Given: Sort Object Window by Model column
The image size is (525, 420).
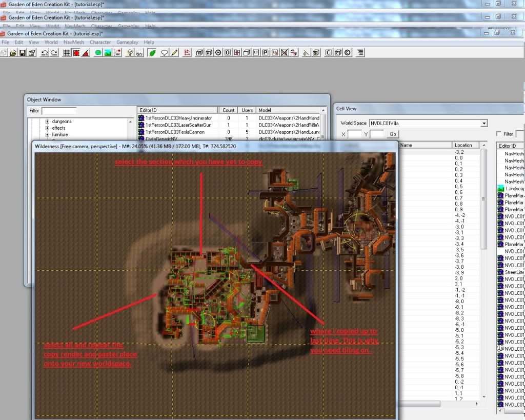Looking at the screenshot, I should (288, 110).
